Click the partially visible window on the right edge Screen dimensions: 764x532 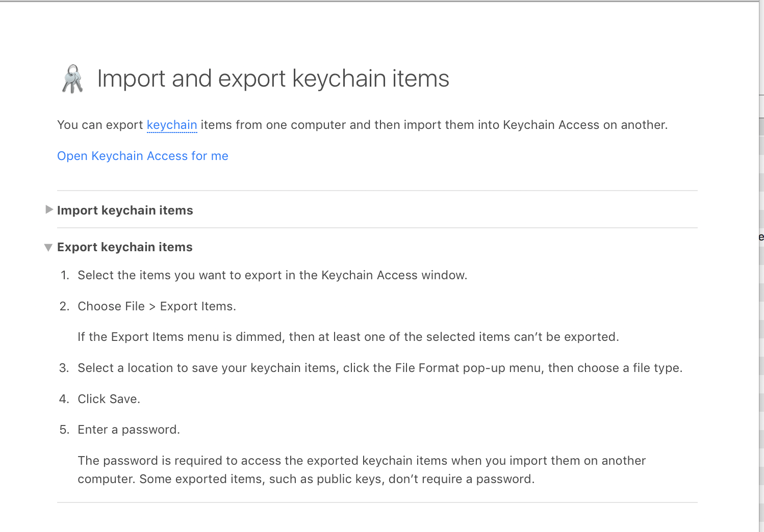pos(761,255)
